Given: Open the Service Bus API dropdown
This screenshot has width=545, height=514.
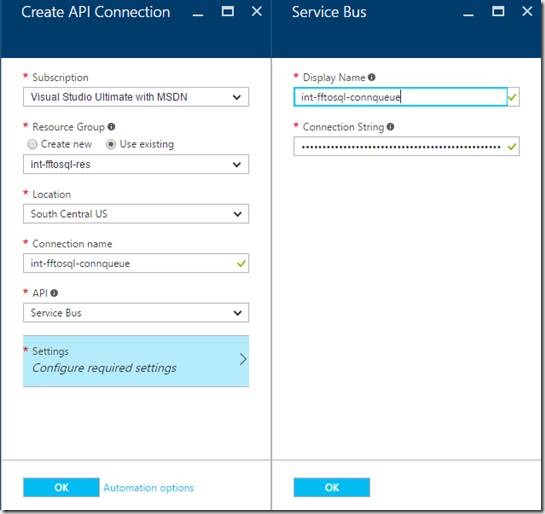Looking at the screenshot, I should coord(136,313).
